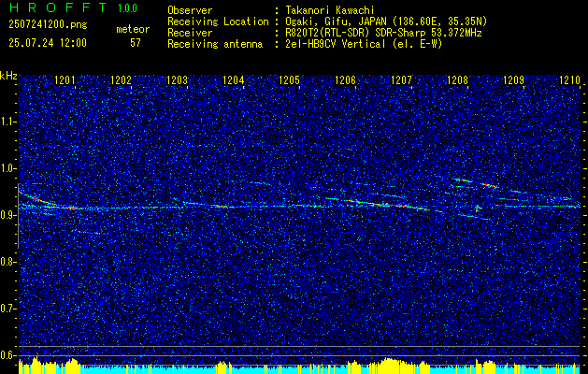Click the bright meteor echo near 1207

point(390,205)
